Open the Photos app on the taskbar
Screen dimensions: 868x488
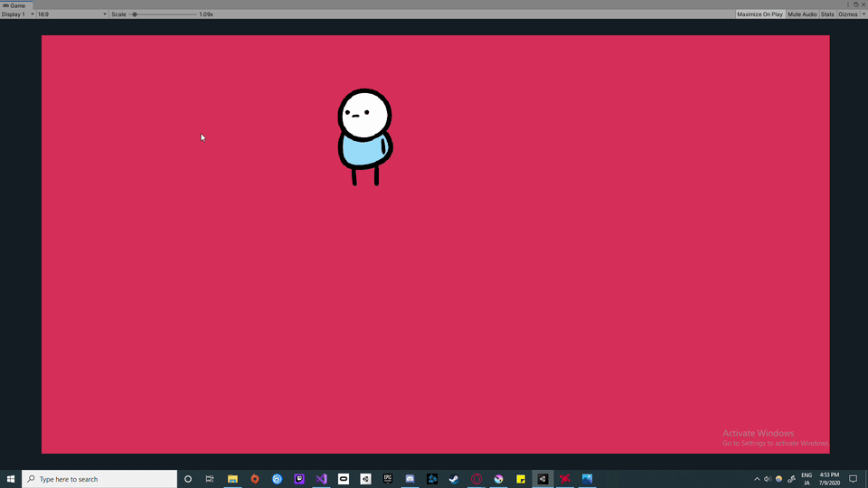click(587, 479)
